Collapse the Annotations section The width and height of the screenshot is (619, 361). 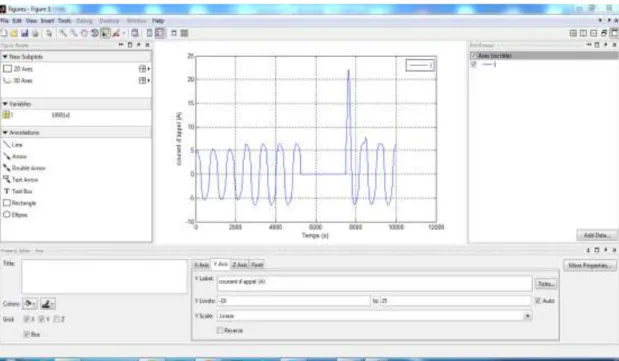(5, 133)
